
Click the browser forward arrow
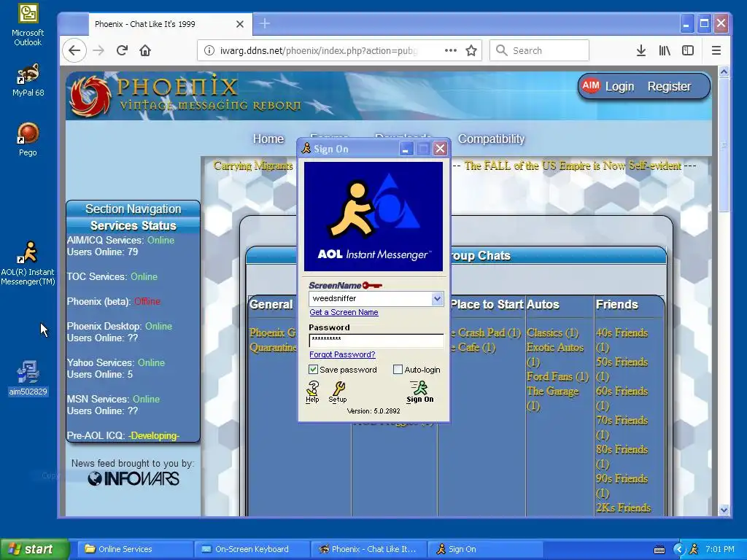[98, 50]
